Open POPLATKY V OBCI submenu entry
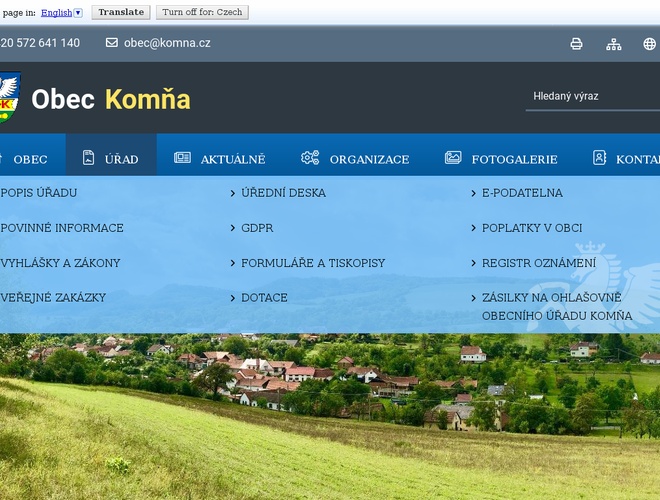The height and width of the screenshot is (500, 660). (x=532, y=228)
